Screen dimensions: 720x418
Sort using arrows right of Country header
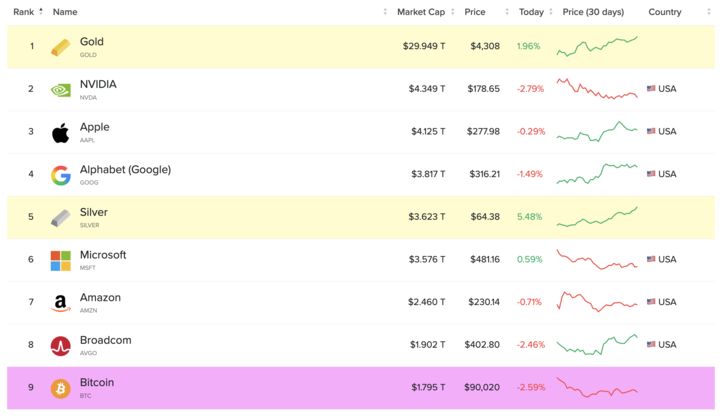click(709, 12)
